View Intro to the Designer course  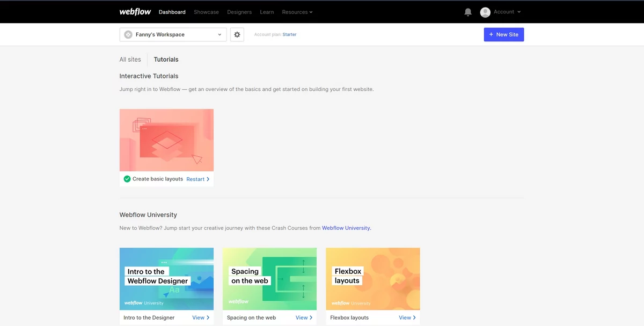click(201, 317)
